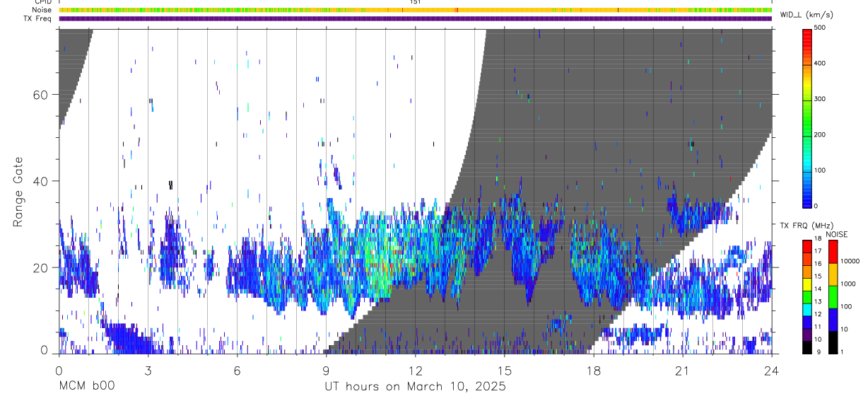Click the 3 hour tick on the time axis

tap(148, 370)
